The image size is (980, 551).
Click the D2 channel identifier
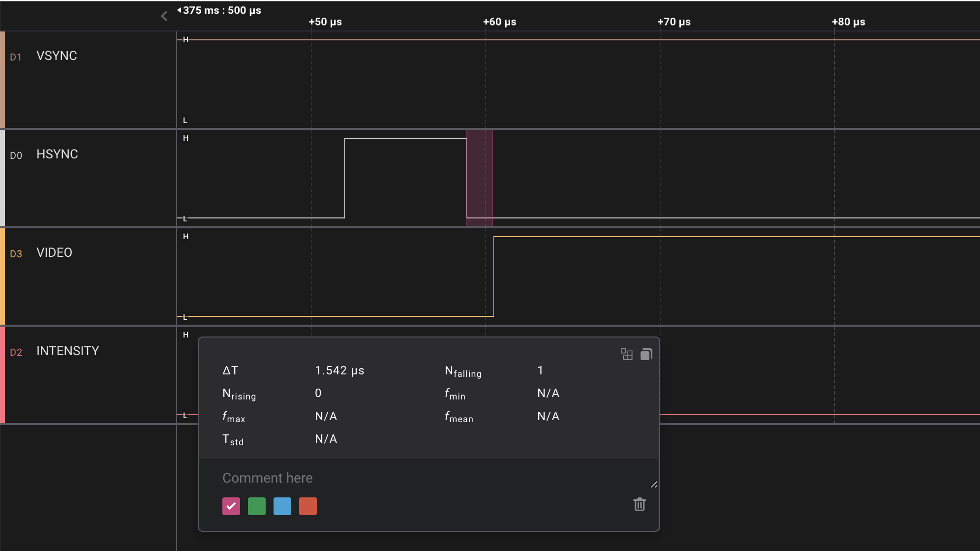point(16,352)
